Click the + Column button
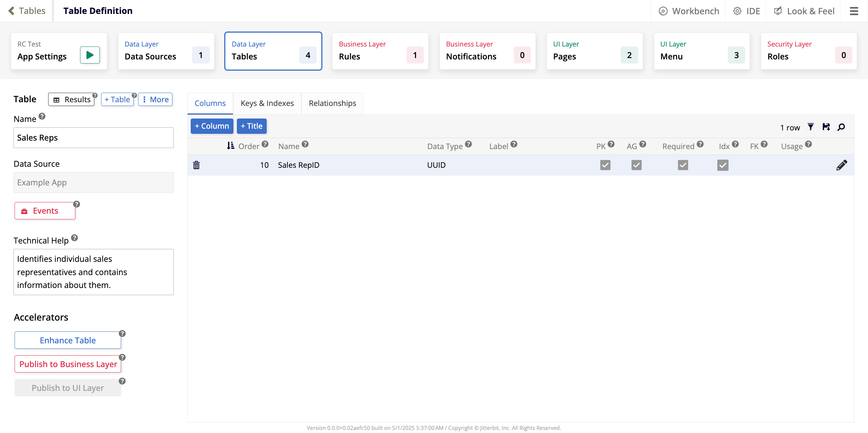This screenshot has width=868, height=433. pos(212,126)
